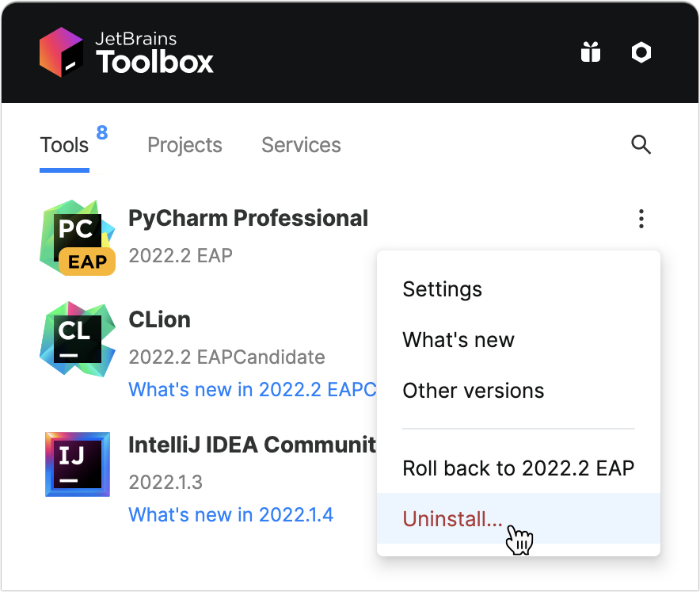This screenshot has height=592, width=700.
Task: Select the Tools tab
Action: click(x=63, y=145)
